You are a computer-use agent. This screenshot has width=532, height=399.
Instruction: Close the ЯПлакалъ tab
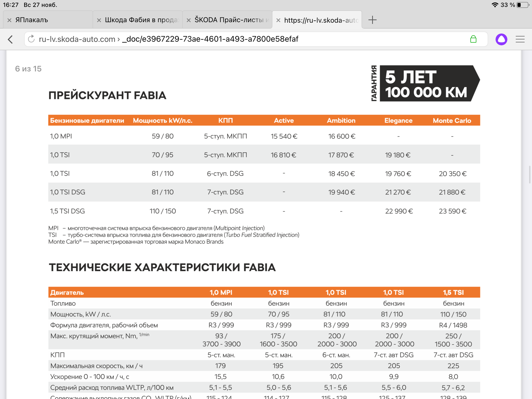[x=9, y=20]
